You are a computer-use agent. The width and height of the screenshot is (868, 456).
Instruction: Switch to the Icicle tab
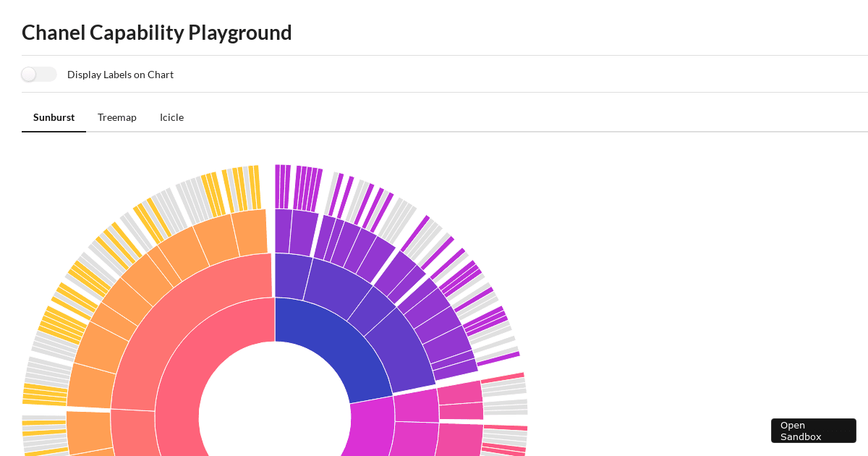[171, 117]
